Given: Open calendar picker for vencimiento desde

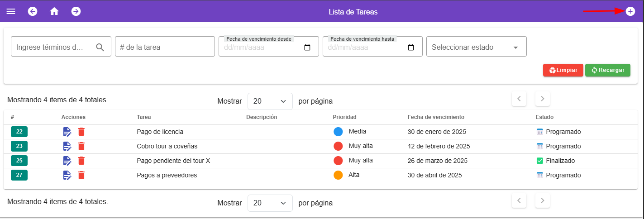Looking at the screenshot, I should pos(307,48).
